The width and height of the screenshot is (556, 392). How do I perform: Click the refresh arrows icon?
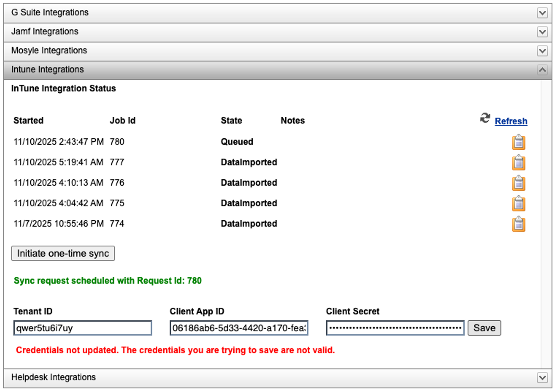pos(485,118)
